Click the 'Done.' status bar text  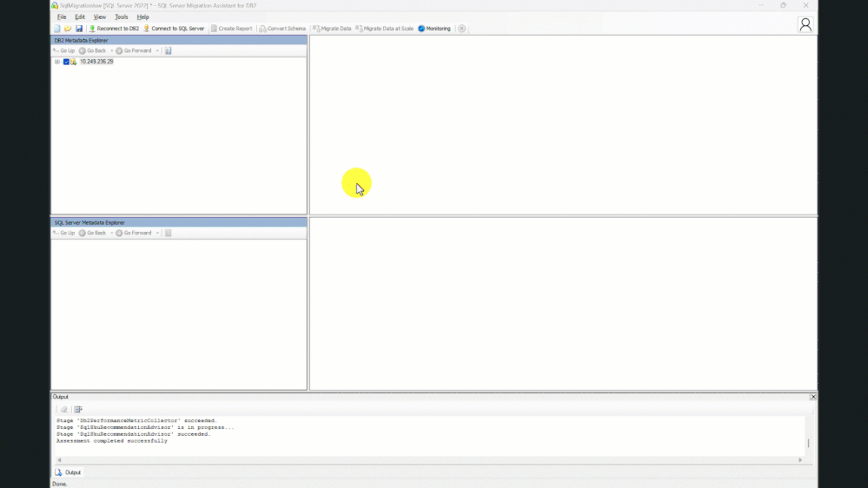click(59, 485)
